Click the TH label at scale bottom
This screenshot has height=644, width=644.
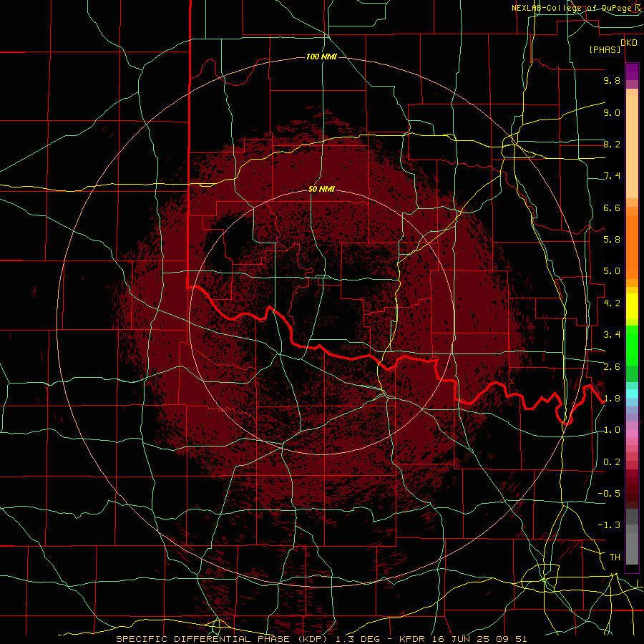[615, 557]
